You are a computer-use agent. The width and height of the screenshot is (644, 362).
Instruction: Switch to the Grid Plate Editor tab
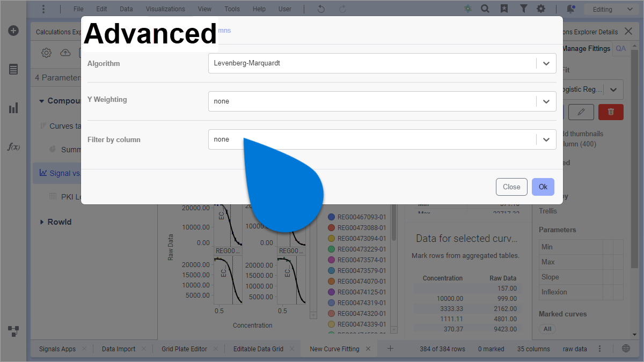184,349
